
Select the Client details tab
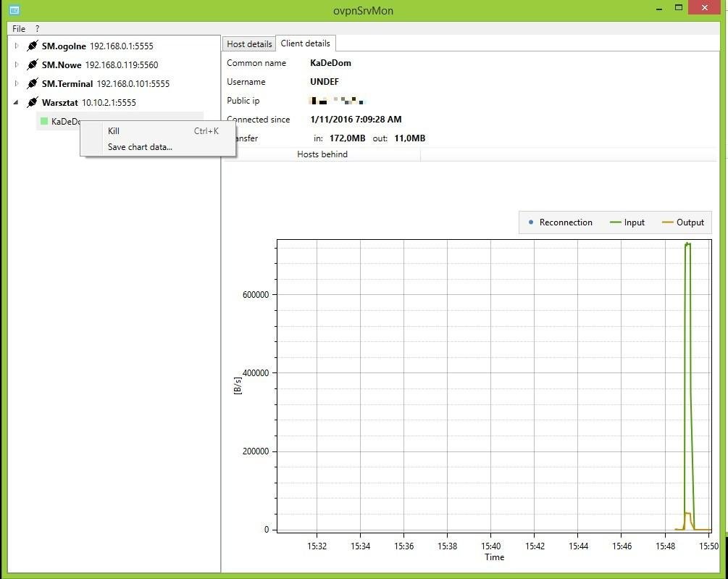tap(306, 43)
